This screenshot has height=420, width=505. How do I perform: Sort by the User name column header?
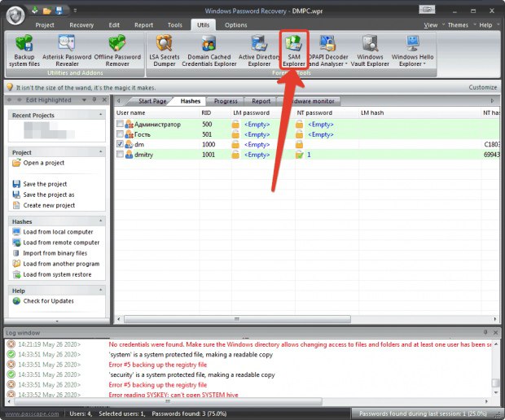[x=156, y=113]
